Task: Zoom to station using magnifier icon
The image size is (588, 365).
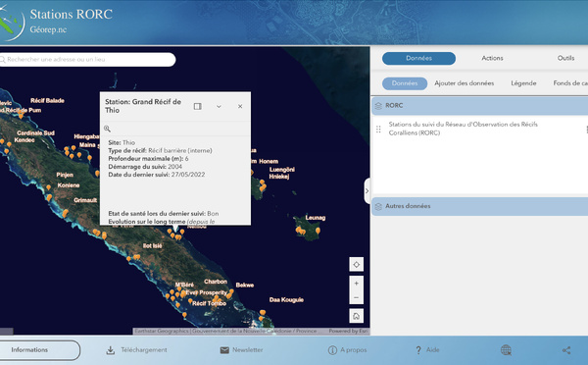Action: 107,129
